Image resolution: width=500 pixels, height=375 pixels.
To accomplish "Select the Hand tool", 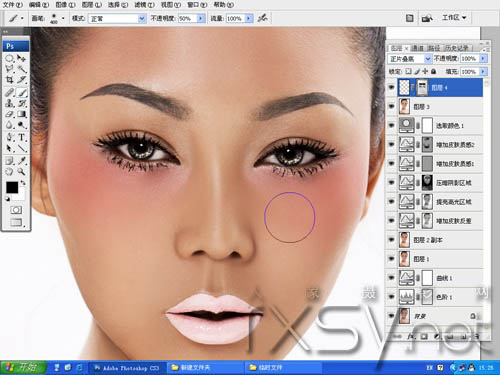I will coord(10,172).
